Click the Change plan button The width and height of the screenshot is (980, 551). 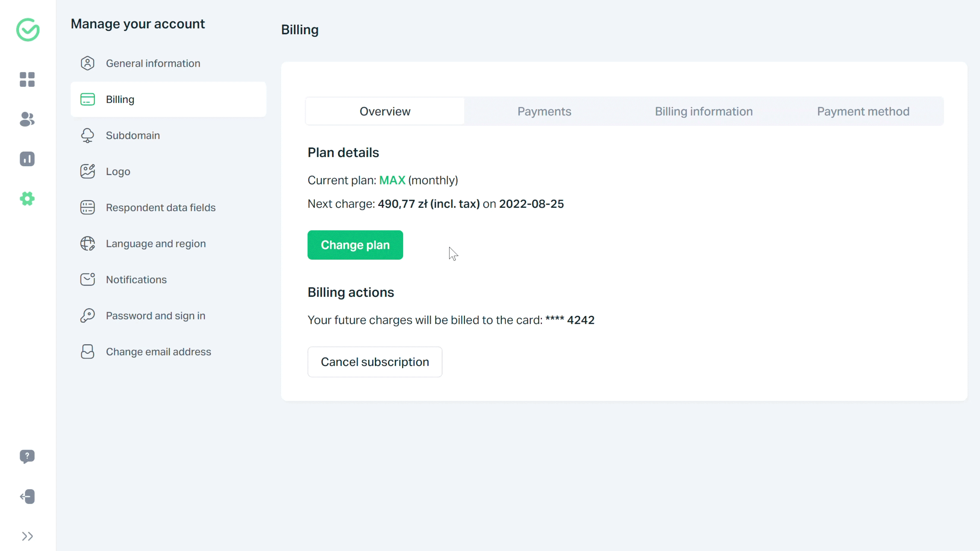tap(356, 244)
